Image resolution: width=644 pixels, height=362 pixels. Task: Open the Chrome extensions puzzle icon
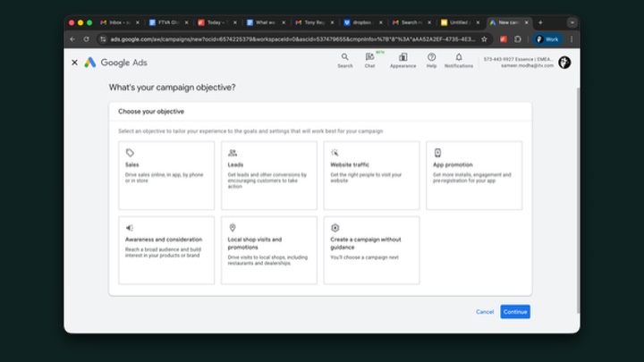pos(518,39)
